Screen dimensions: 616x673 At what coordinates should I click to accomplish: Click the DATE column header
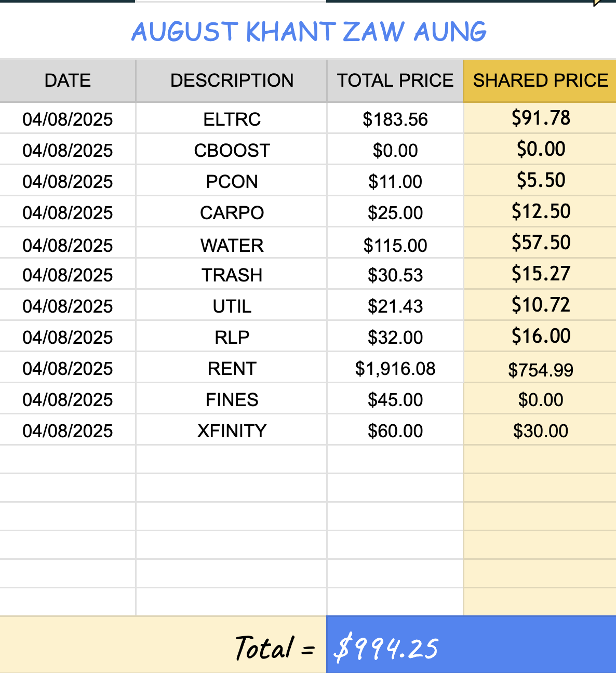pos(68,80)
